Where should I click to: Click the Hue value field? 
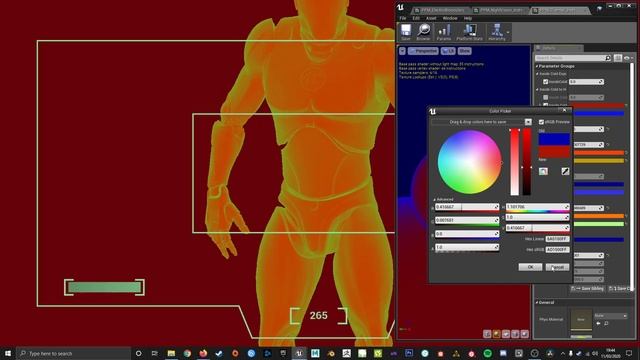(x=538, y=207)
